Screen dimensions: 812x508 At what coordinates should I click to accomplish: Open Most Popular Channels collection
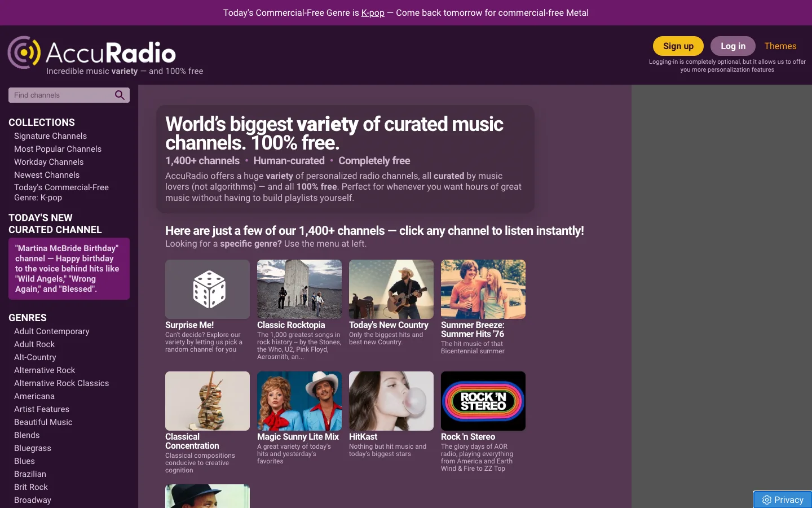click(58, 149)
